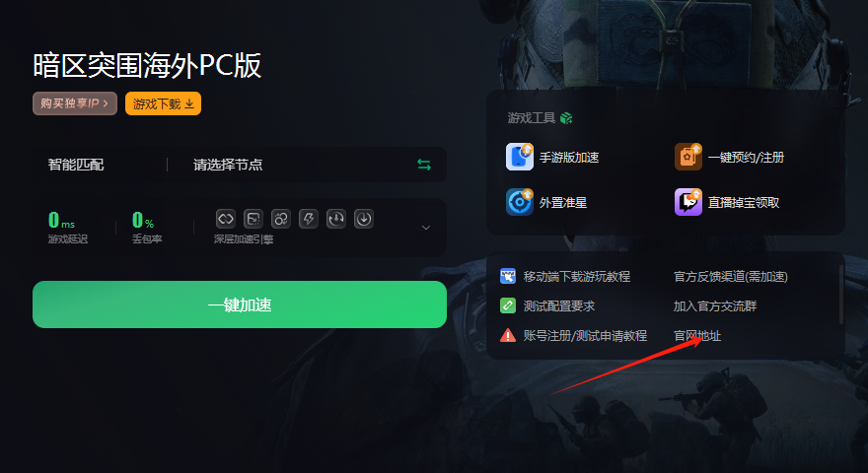
Task: Open 测试配置要求 requirements entry
Action: tap(547, 305)
